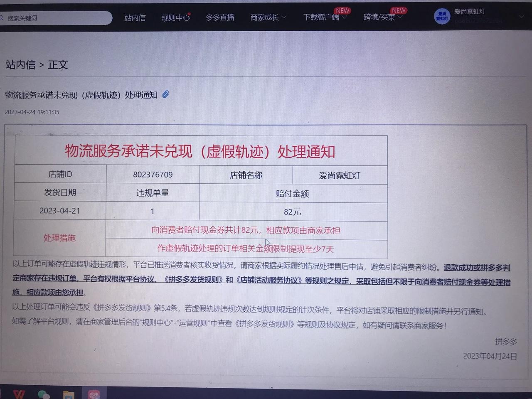The image size is (532, 399).
Task: Click the 发货日期 header cell
Action: tap(60, 192)
